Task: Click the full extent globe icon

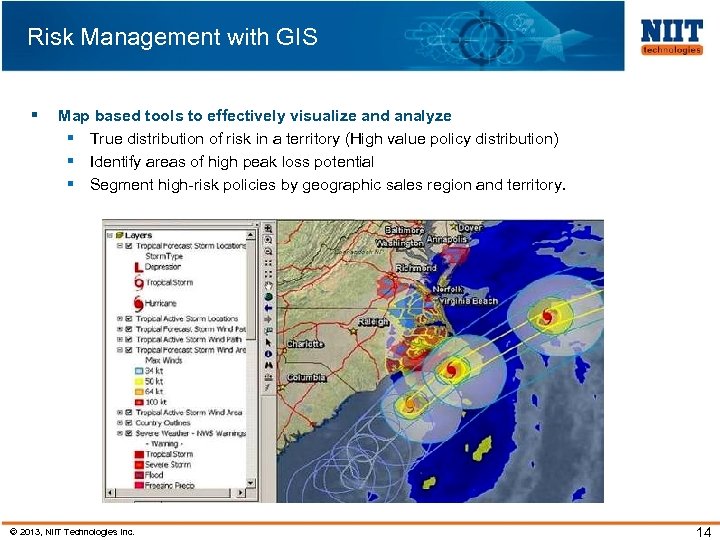Action: (x=269, y=297)
